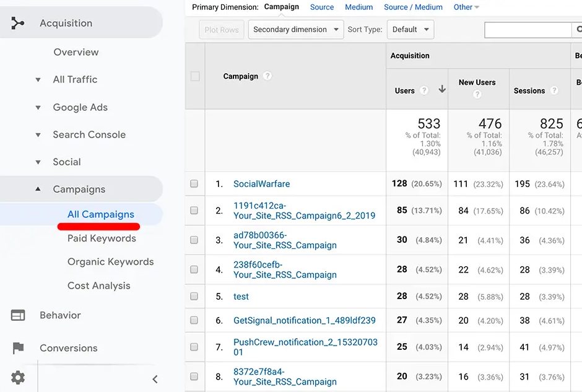The image size is (582, 392).
Task: Select All Campaigns in the sidebar
Action: (x=100, y=214)
